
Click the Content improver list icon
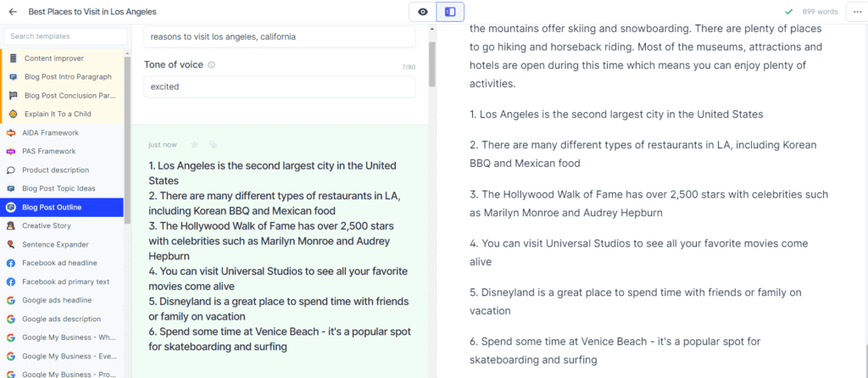[x=14, y=58]
